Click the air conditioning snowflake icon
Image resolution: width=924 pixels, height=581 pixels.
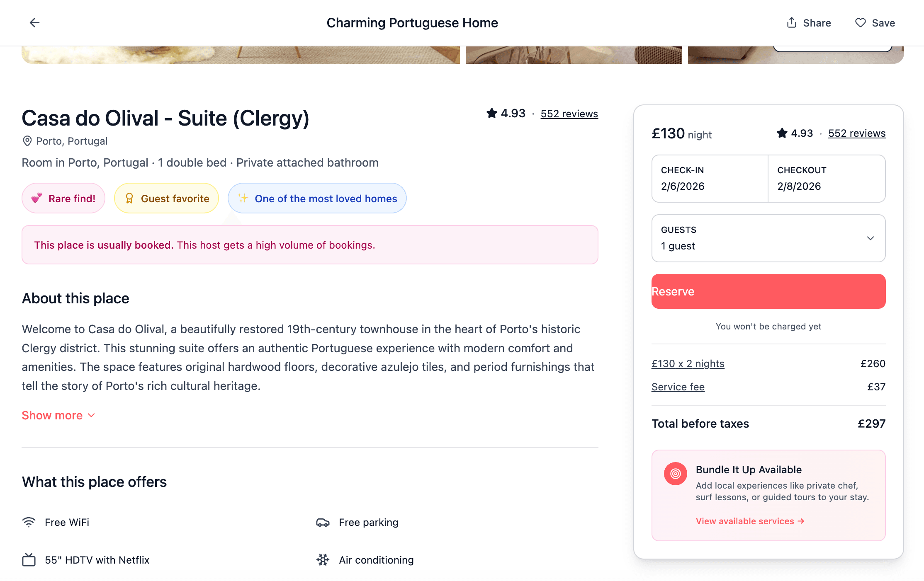(x=323, y=560)
